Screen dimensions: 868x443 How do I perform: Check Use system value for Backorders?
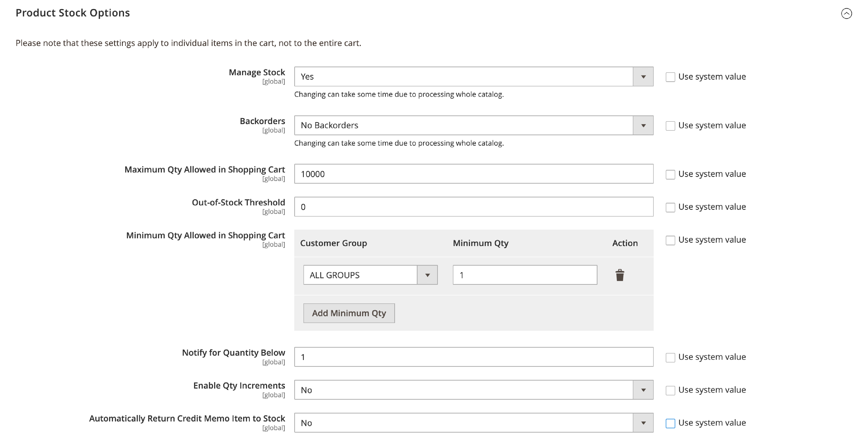tap(670, 126)
